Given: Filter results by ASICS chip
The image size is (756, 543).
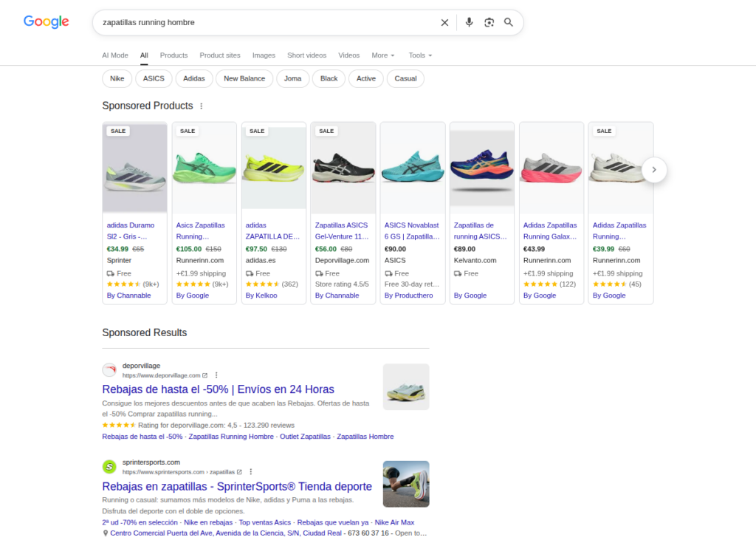Looking at the screenshot, I should (154, 78).
